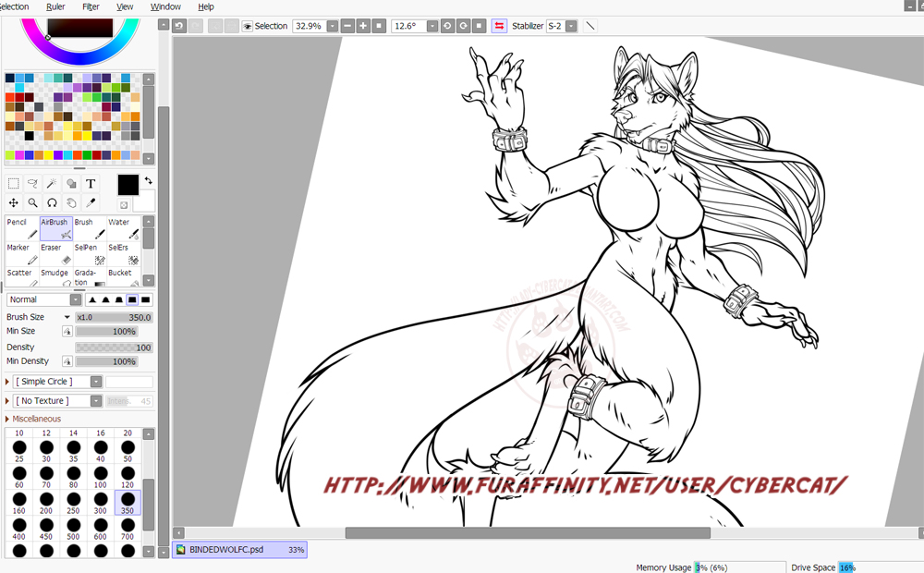Rotate canvas clockwise button
The image size is (924, 573).
coord(463,26)
